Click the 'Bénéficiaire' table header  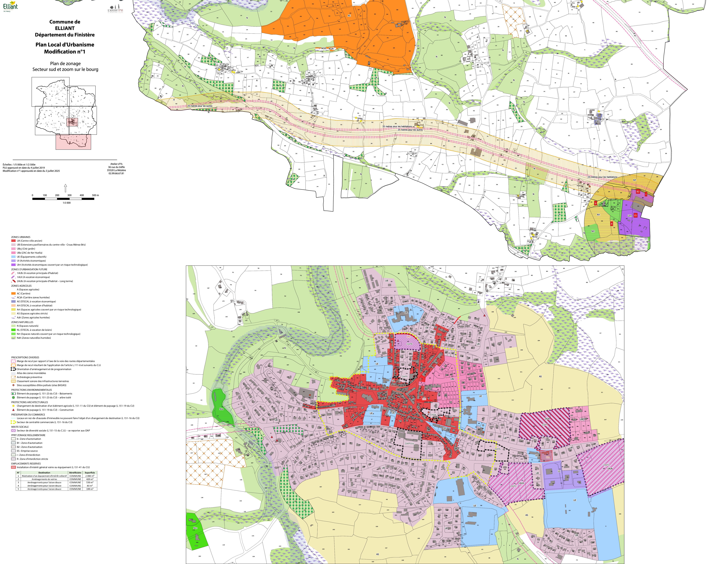[x=75, y=473]
